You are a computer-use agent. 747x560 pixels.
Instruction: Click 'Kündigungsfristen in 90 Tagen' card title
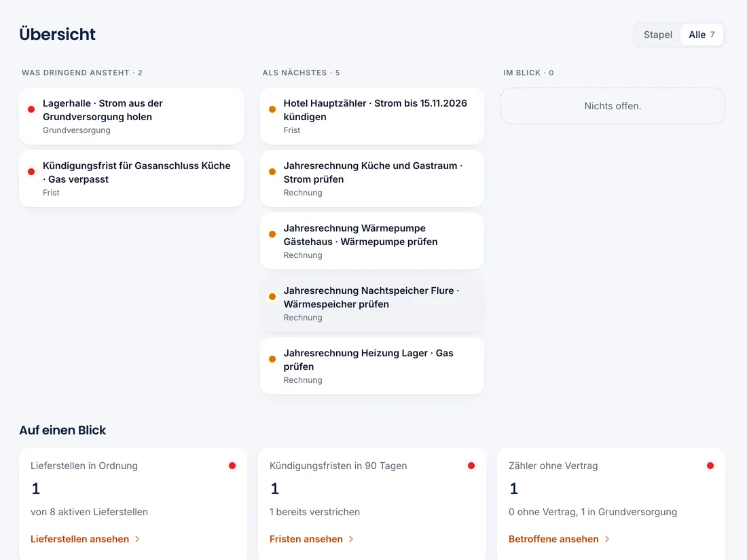tap(338, 466)
